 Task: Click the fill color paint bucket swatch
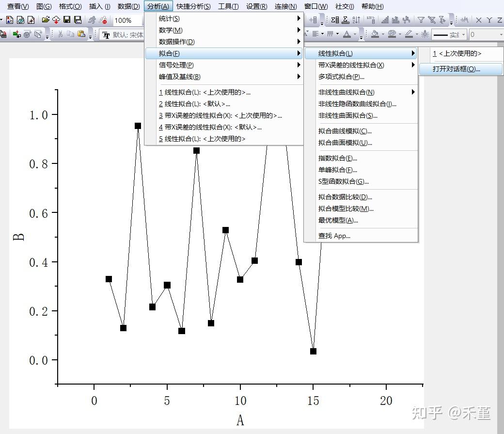click(375, 34)
